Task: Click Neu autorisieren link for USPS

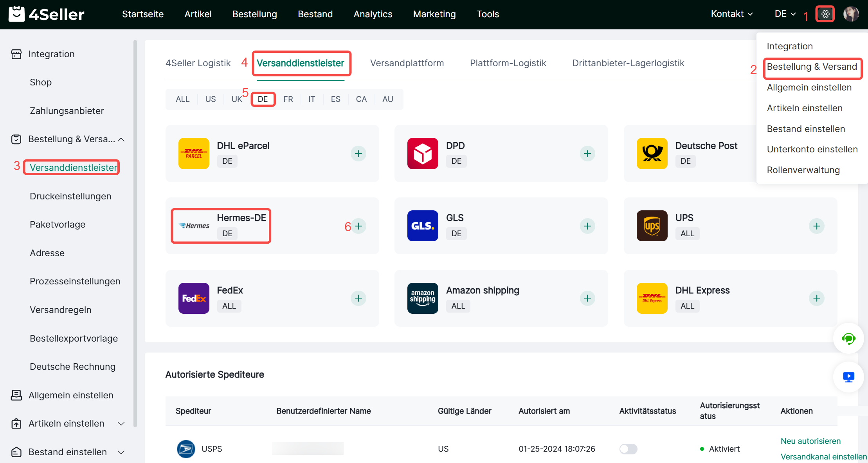Action: [x=810, y=441]
